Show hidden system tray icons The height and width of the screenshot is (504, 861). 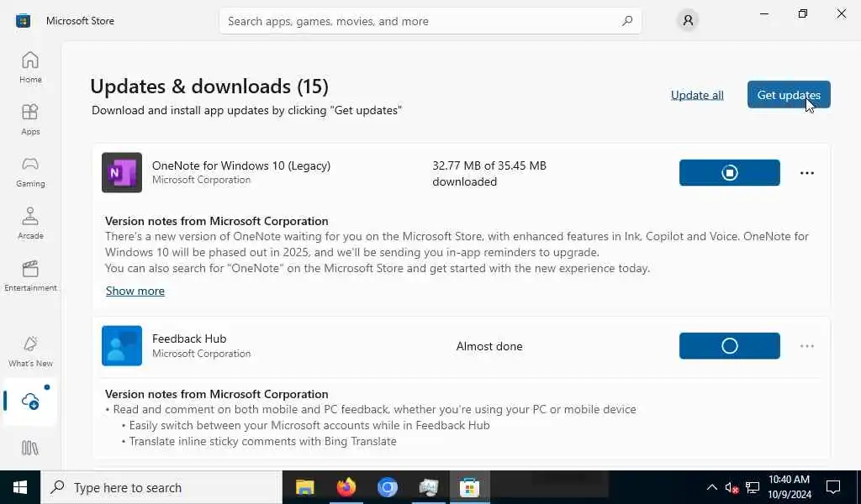click(x=711, y=487)
